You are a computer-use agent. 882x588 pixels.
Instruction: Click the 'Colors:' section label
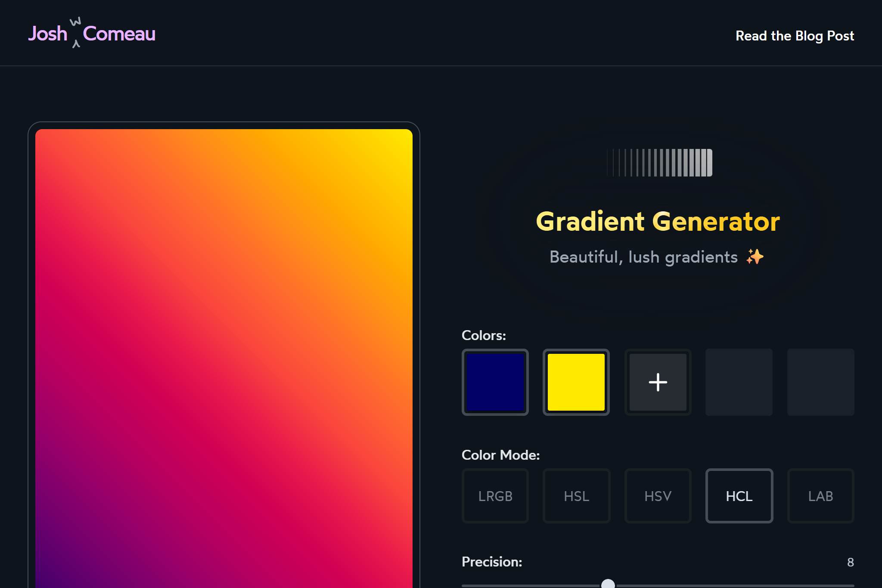484,335
